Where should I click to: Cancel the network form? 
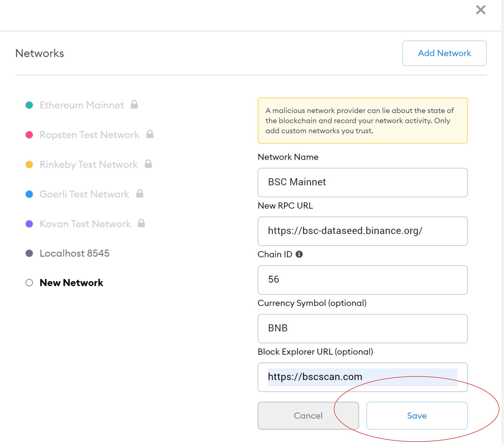point(308,416)
